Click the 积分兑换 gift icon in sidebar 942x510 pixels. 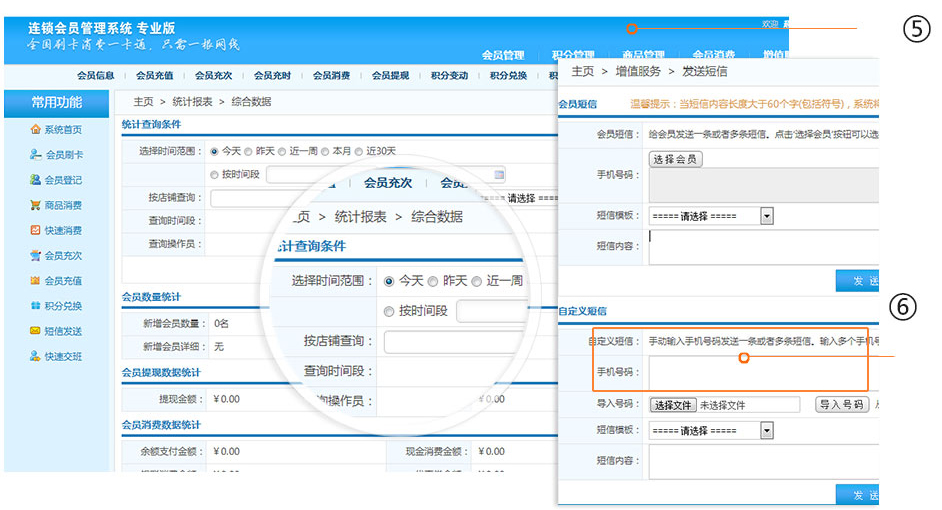tap(35, 306)
